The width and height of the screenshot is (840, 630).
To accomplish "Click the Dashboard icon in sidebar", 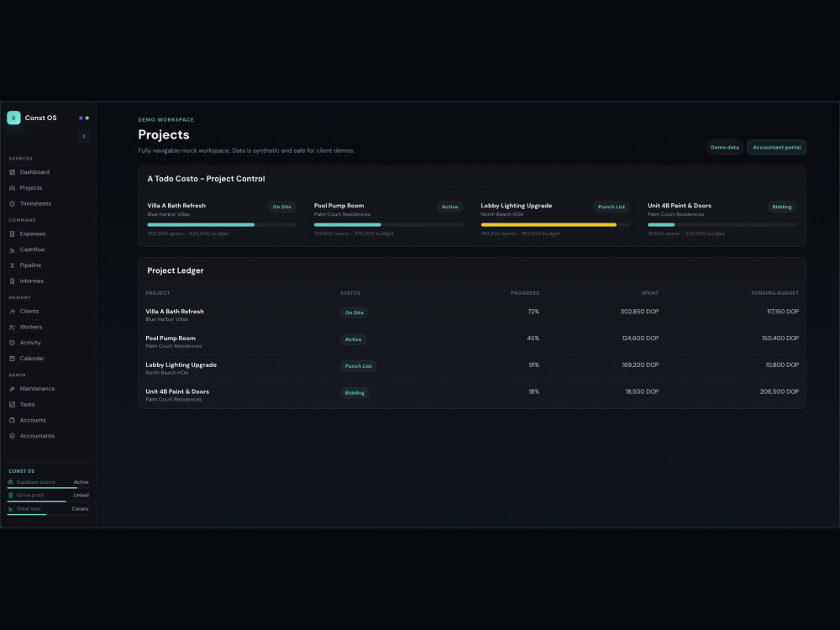I will pyautogui.click(x=13, y=172).
